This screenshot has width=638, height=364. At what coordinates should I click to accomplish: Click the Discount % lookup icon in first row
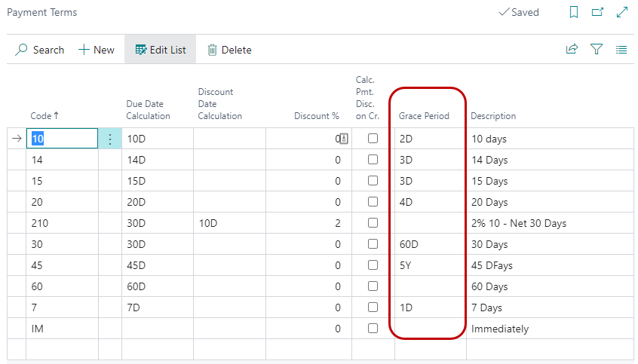pyautogui.click(x=343, y=139)
